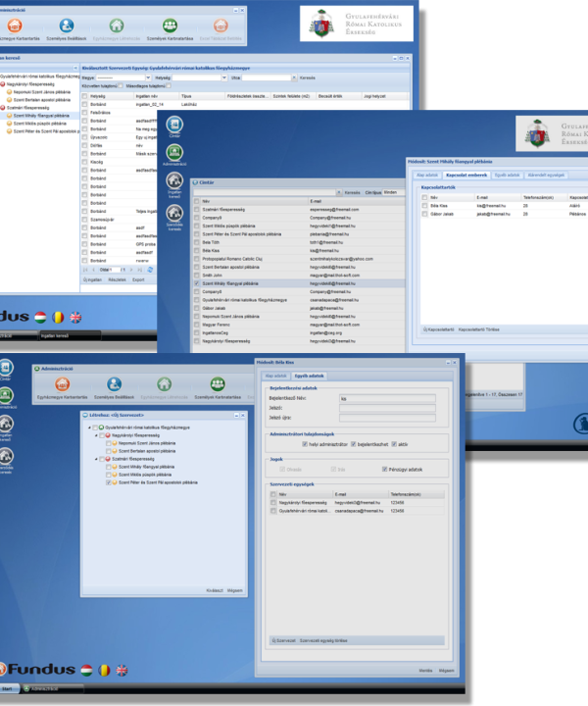Image resolution: width=588 pixels, height=706 pixels.
Task: Uncheck the 'Pénzügyi adatok' checkbox
Action: pos(386,469)
